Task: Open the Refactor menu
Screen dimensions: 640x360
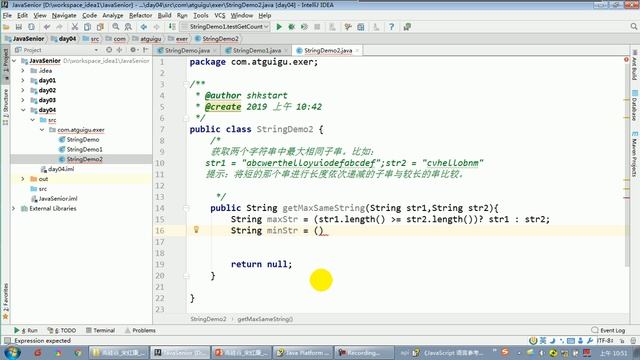Action: pos(140,16)
